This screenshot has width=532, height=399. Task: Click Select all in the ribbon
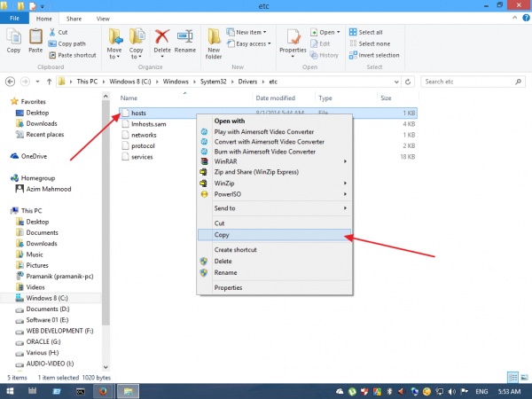pyautogui.click(x=365, y=32)
